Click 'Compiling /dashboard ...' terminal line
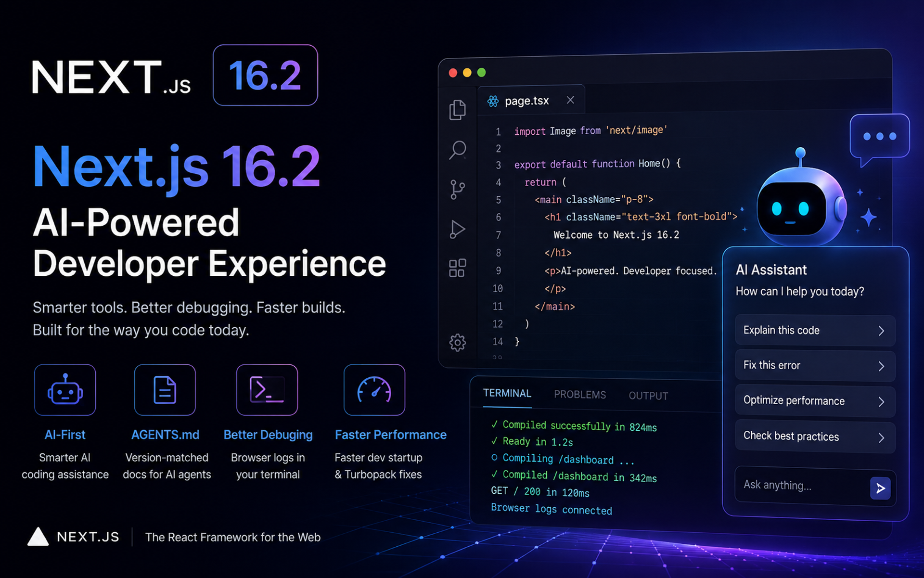The width and height of the screenshot is (924, 578). coord(563,459)
